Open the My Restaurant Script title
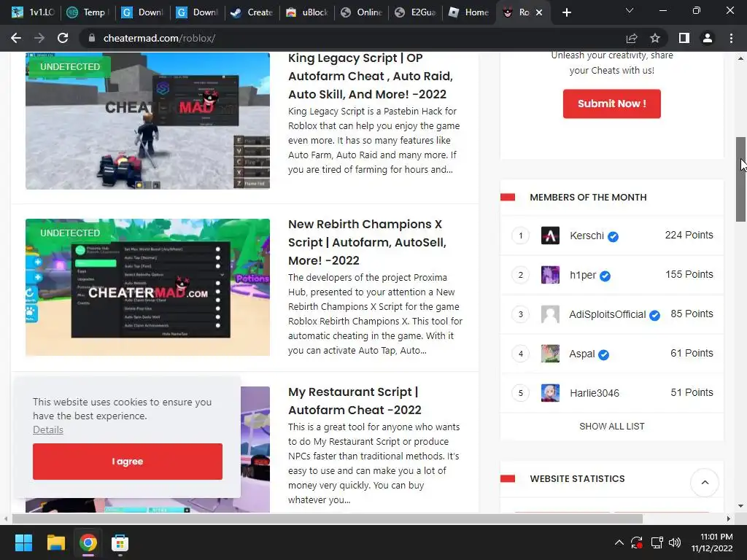 [355, 401]
